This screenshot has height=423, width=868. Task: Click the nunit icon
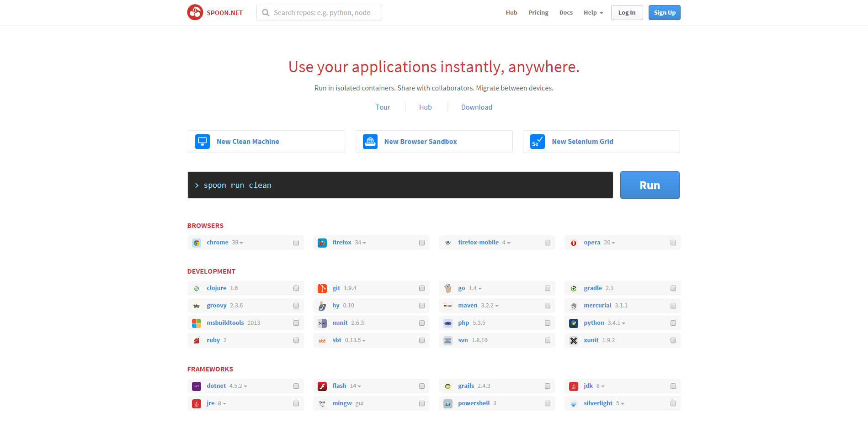(x=322, y=323)
